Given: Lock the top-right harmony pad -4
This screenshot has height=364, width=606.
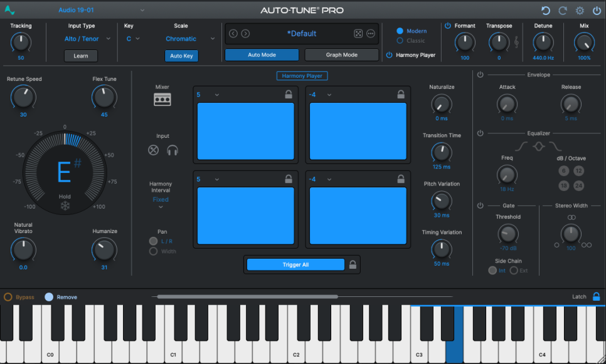Looking at the screenshot, I should 401,94.
